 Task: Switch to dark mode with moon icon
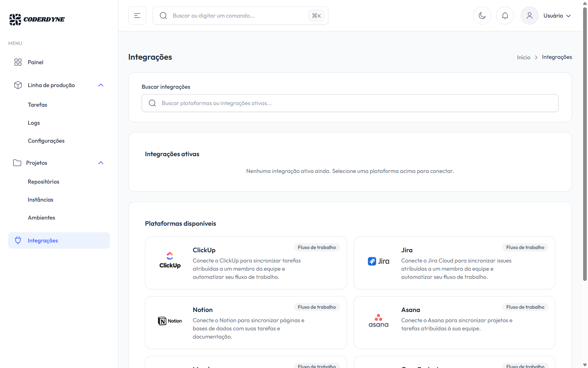(x=482, y=16)
